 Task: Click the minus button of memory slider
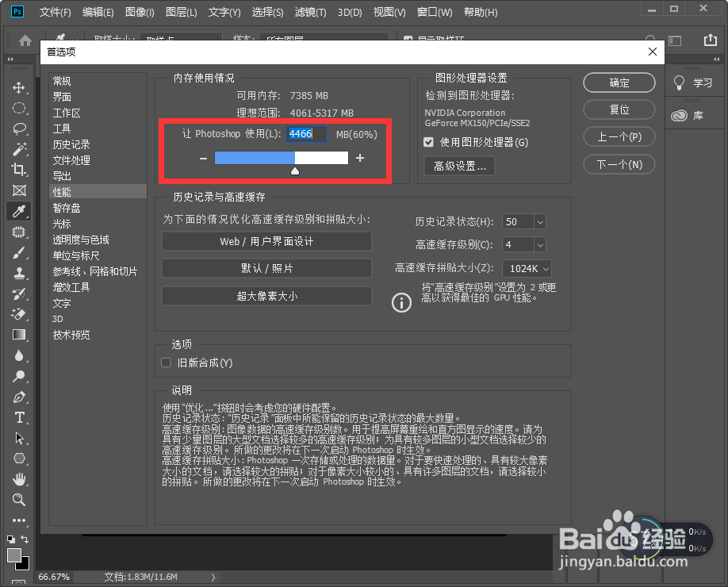tap(203, 159)
